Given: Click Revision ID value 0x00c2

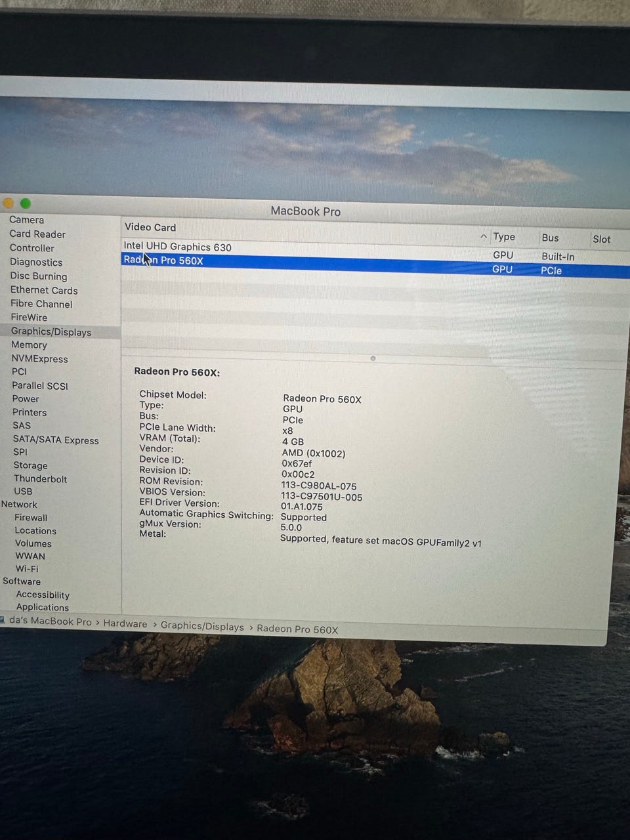Looking at the screenshot, I should click(298, 474).
